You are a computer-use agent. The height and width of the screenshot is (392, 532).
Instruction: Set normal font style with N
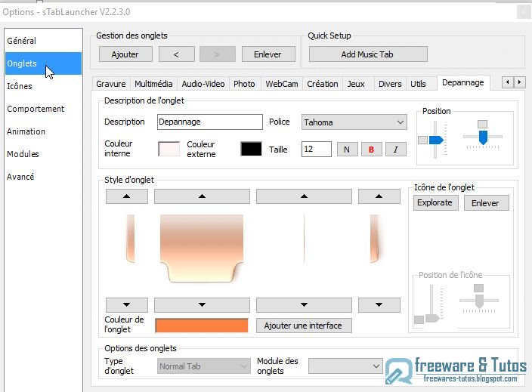[347, 150]
